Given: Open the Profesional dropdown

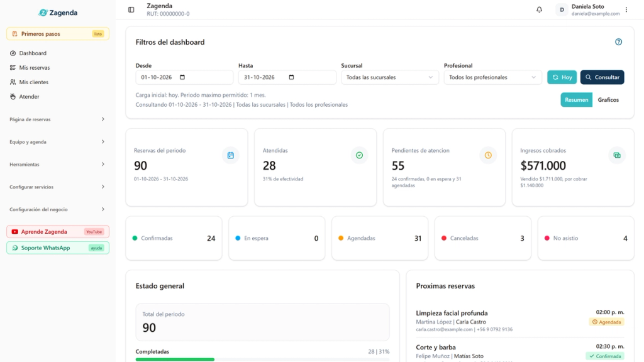Looking at the screenshot, I should 492,77.
